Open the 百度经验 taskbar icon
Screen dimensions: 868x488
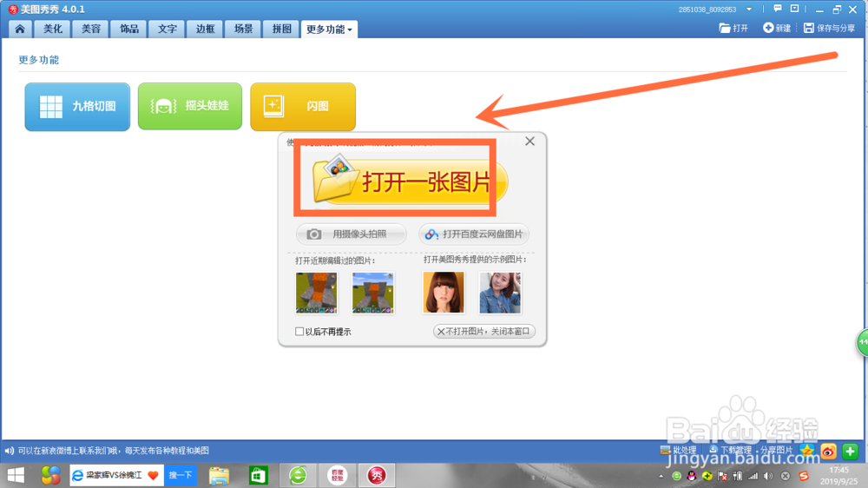[337, 475]
